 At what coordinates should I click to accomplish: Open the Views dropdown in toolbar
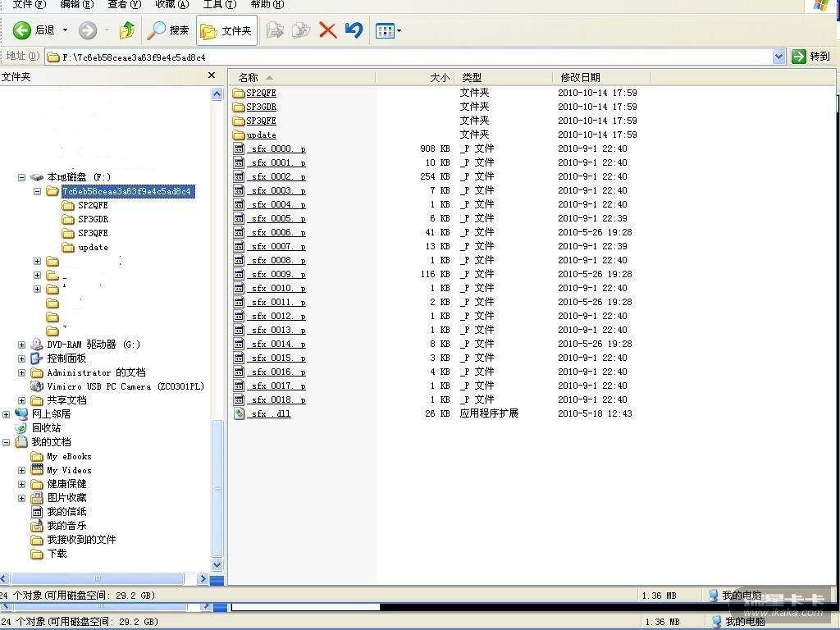pyautogui.click(x=388, y=31)
